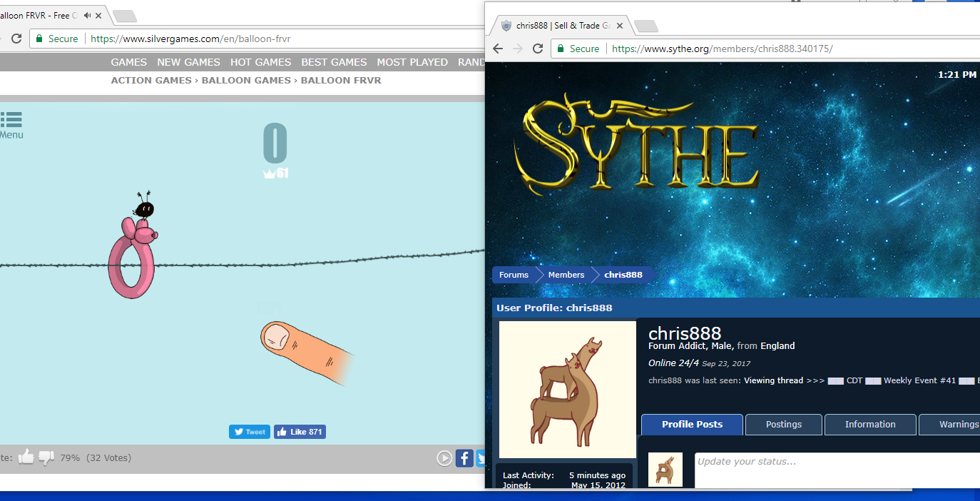The image size is (980, 501).
Task: Mute audio on Balloon FRVR tab
Action: (87, 15)
